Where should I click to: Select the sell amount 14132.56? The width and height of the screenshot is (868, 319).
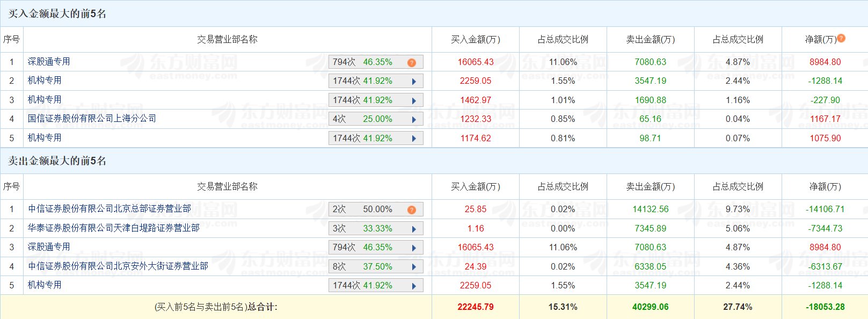[x=651, y=209]
